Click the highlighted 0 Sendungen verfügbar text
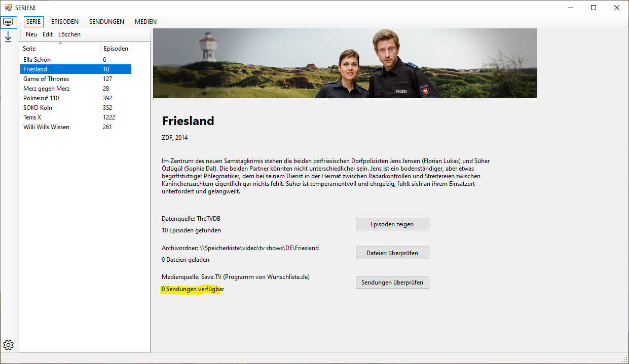 coord(192,289)
